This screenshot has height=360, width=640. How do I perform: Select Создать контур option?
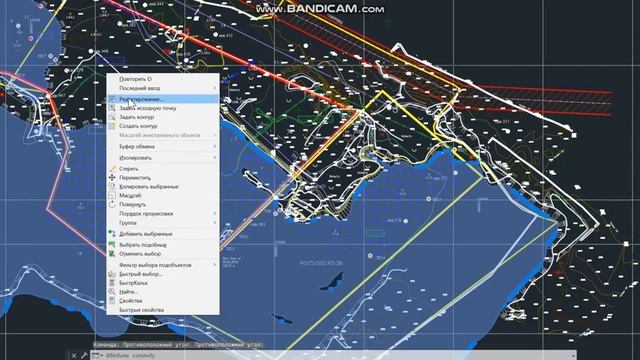(163, 126)
